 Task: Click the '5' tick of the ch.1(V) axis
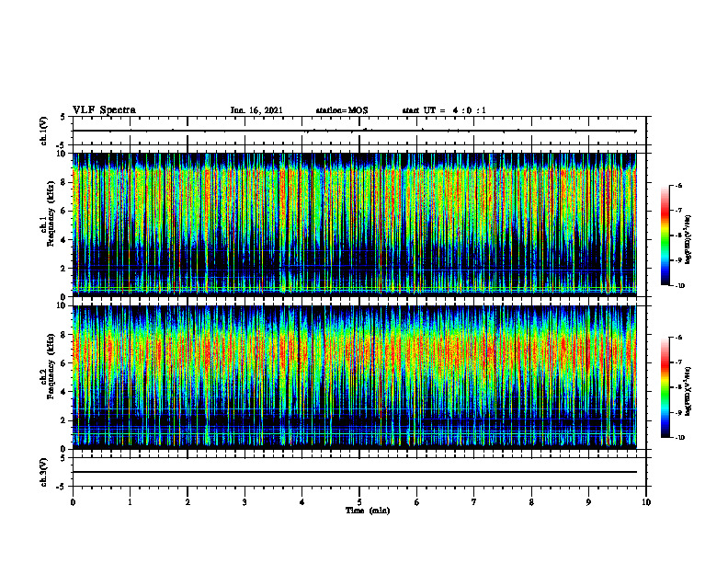[64, 117]
